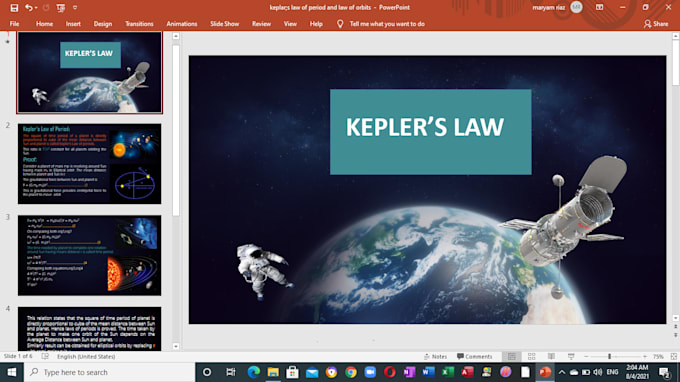680x382 pixels.
Task: Switch to the Home ribbon tab
Action: tap(44, 24)
